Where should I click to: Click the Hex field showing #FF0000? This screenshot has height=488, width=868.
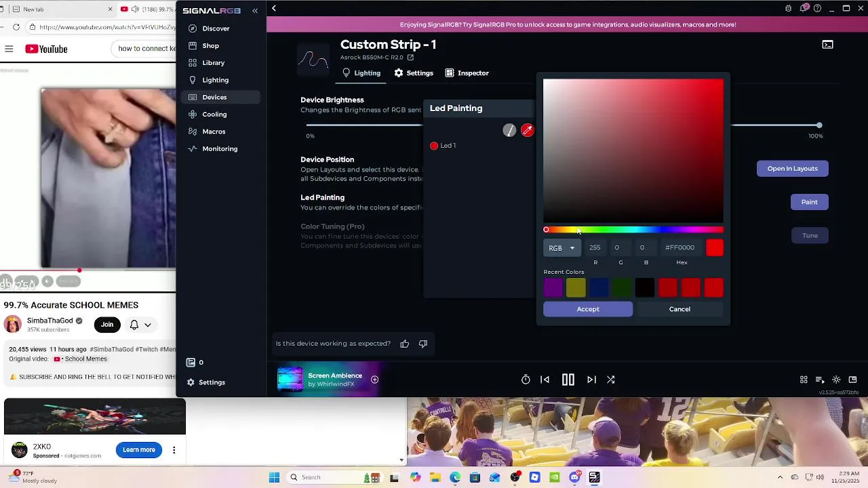click(x=681, y=247)
